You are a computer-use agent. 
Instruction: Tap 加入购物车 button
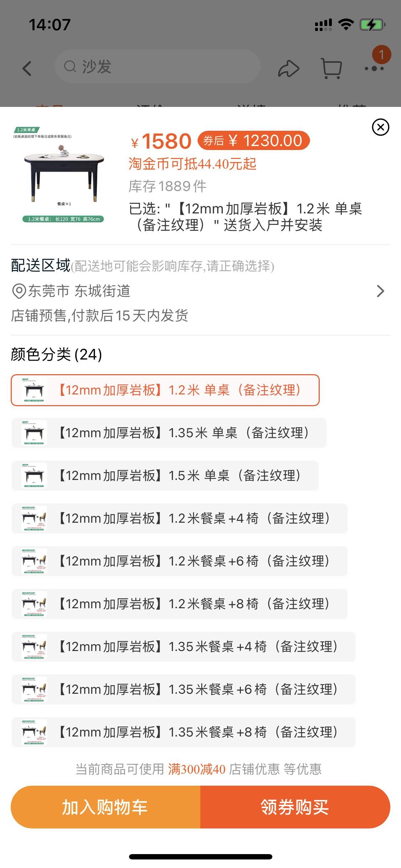click(106, 807)
